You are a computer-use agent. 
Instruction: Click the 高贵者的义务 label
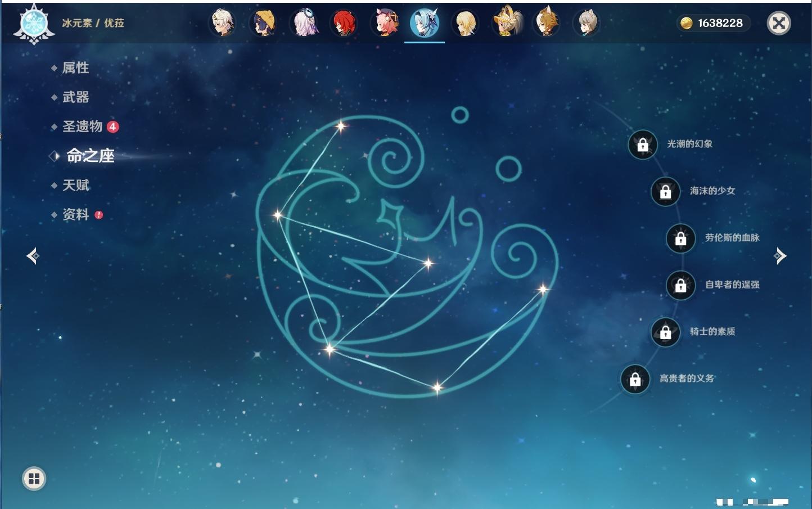[687, 379]
